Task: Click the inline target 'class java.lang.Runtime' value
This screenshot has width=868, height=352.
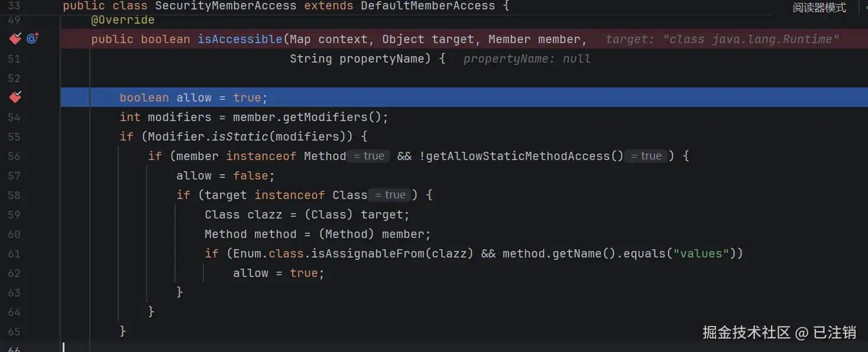Action: click(x=751, y=40)
